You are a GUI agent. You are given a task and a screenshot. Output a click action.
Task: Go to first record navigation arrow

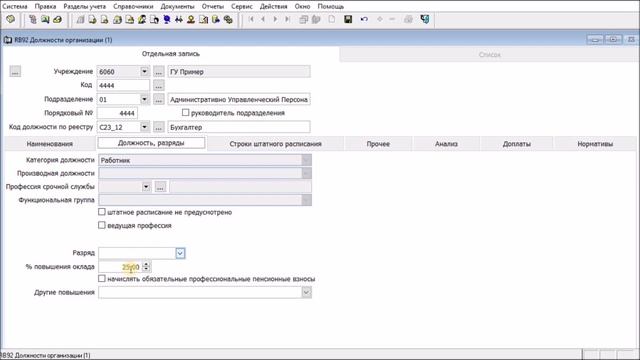pos(251,19)
